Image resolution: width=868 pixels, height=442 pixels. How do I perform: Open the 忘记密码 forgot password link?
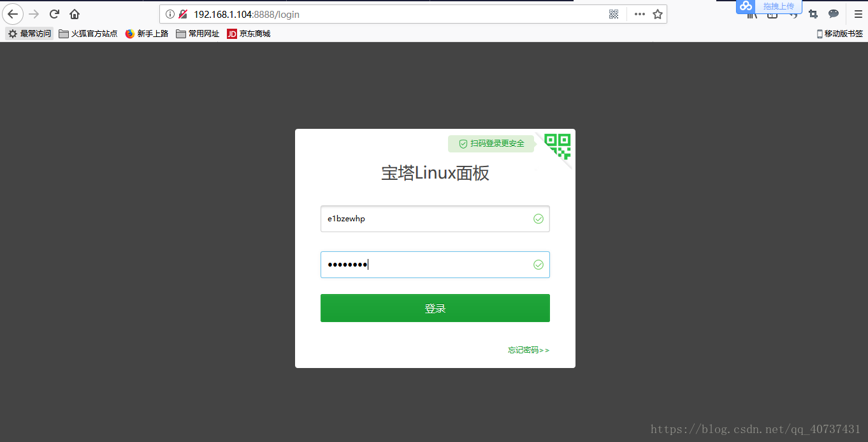[x=528, y=350]
